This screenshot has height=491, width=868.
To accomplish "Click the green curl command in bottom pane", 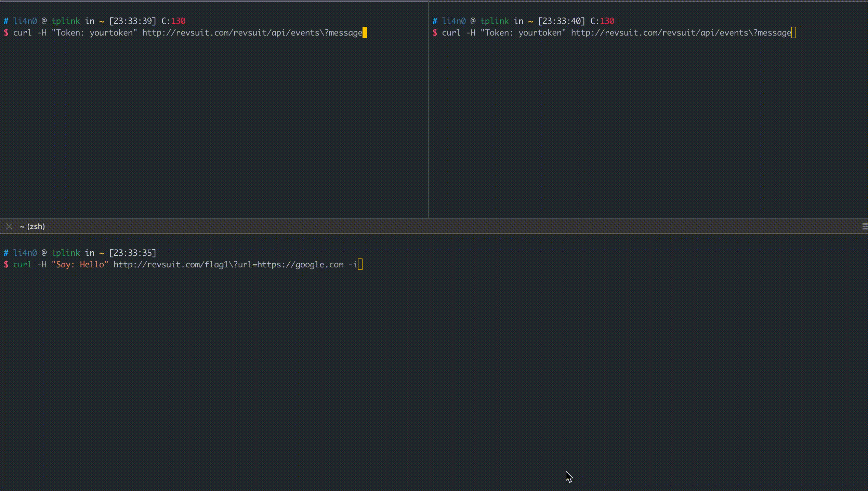I will [x=22, y=265].
